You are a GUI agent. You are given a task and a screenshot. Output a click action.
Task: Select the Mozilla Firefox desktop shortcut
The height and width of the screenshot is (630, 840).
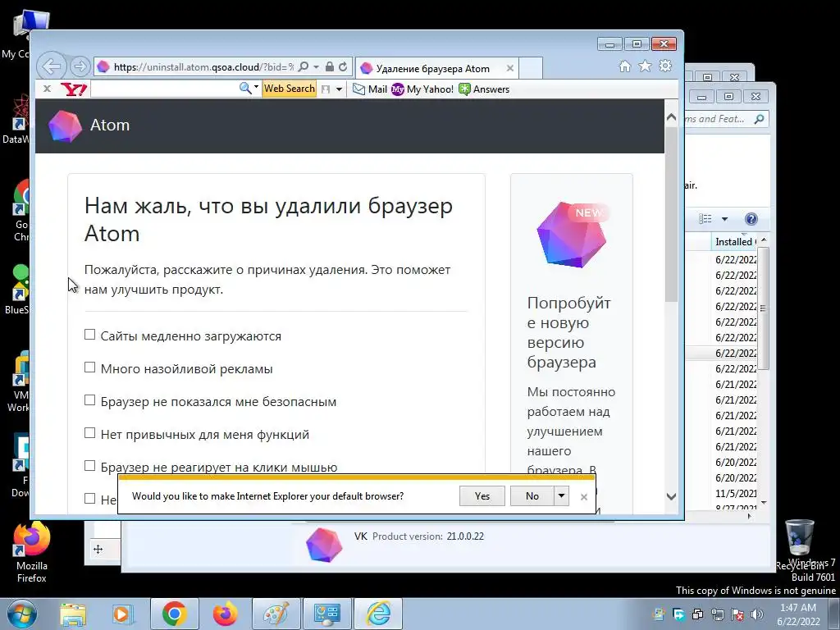32,553
